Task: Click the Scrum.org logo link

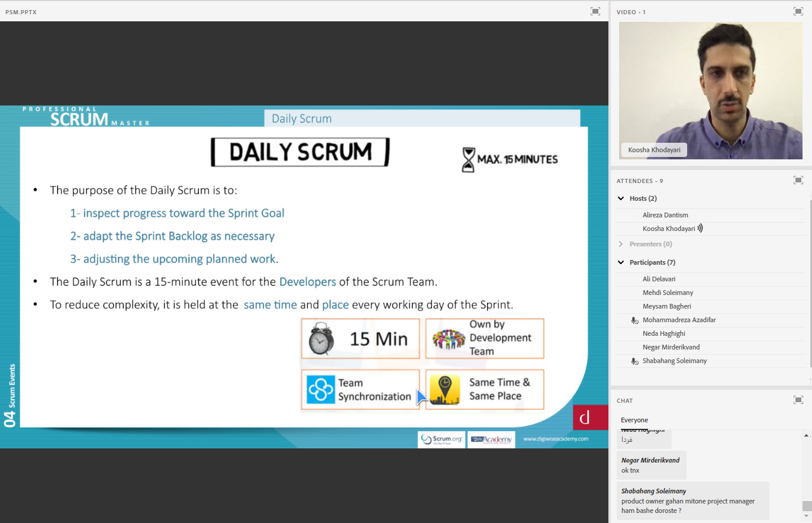Action: click(441, 439)
